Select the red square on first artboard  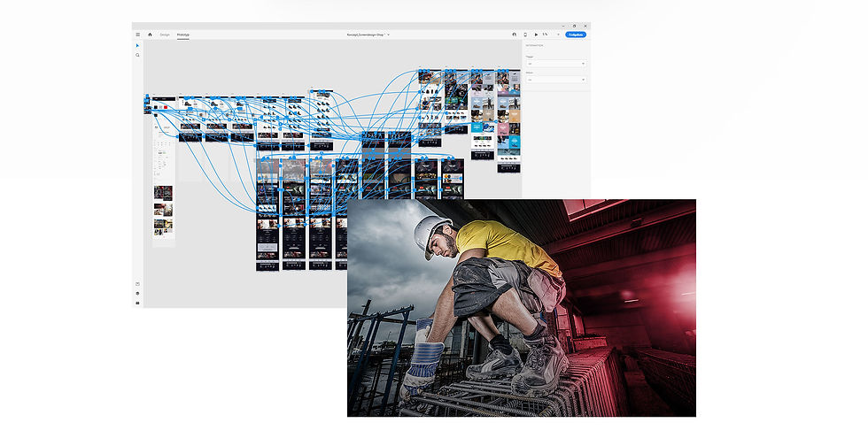[x=166, y=107]
